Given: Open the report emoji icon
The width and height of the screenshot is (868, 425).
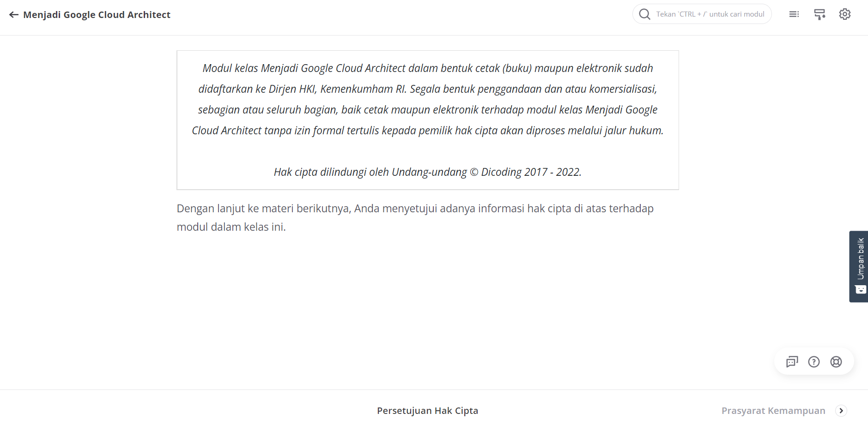Looking at the screenshot, I should (x=837, y=362).
